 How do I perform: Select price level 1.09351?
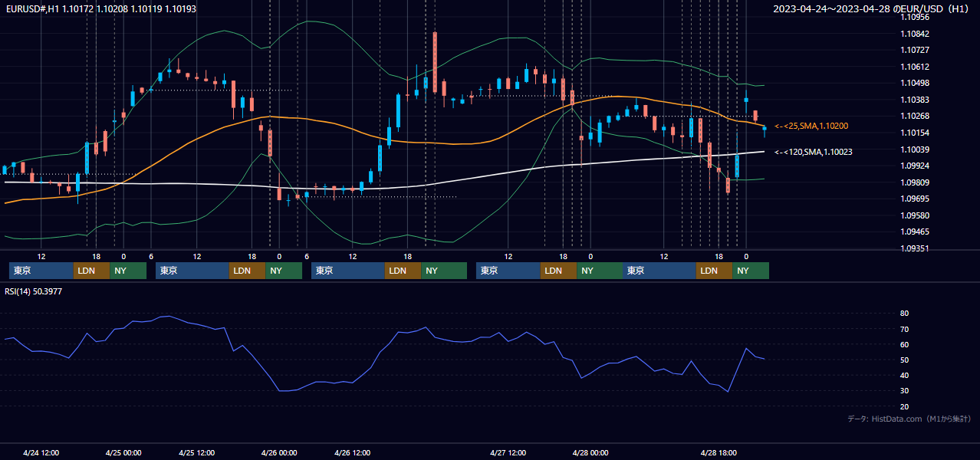(915, 248)
